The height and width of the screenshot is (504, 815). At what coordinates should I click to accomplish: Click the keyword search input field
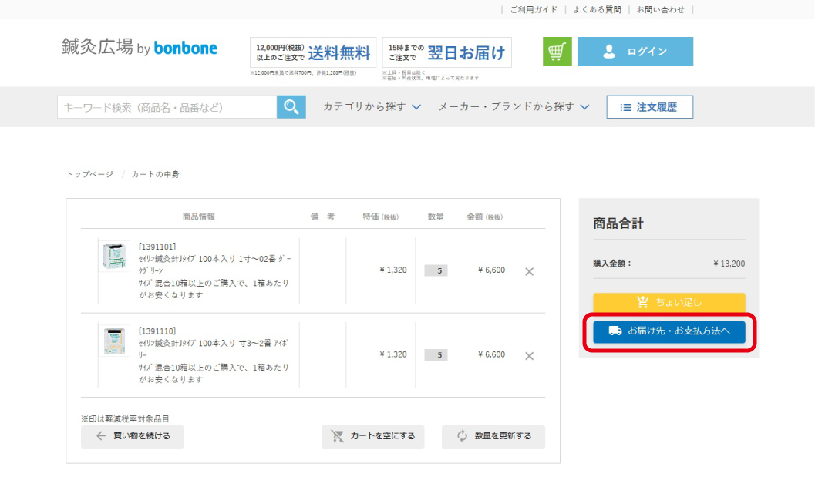click(167, 107)
